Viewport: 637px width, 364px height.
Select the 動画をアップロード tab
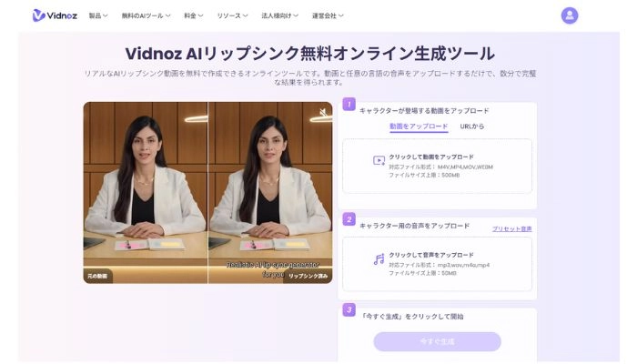[419, 126]
